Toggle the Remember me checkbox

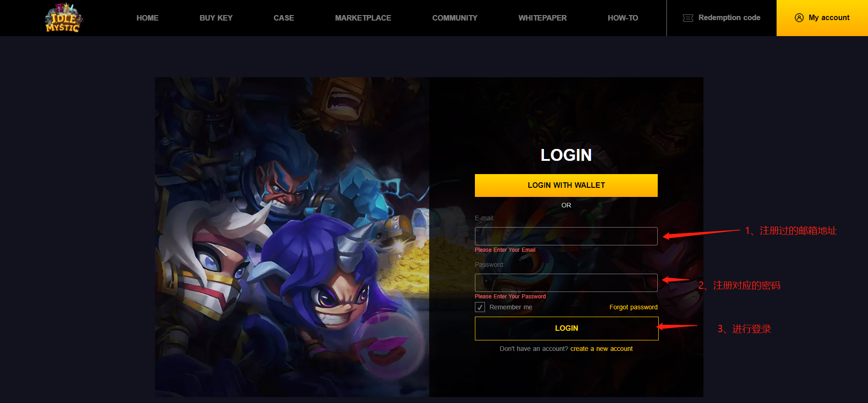(x=480, y=307)
